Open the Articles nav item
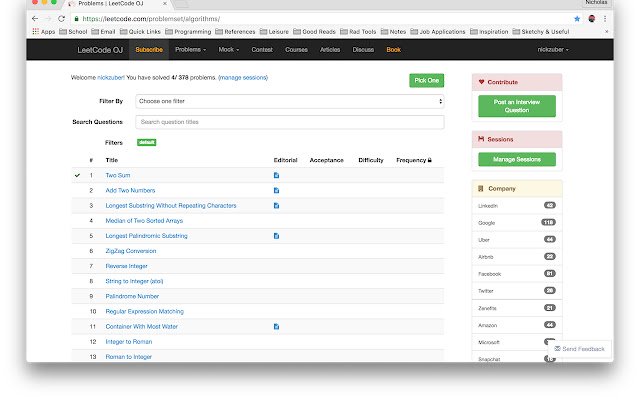640x400 pixels. click(330, 49)
